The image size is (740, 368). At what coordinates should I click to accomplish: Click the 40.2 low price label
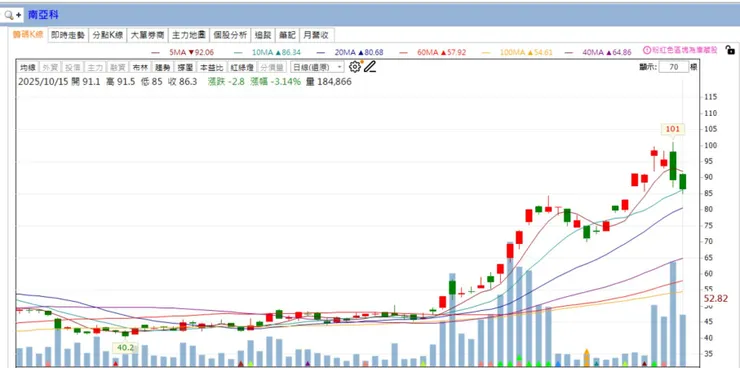click(126, 348)
